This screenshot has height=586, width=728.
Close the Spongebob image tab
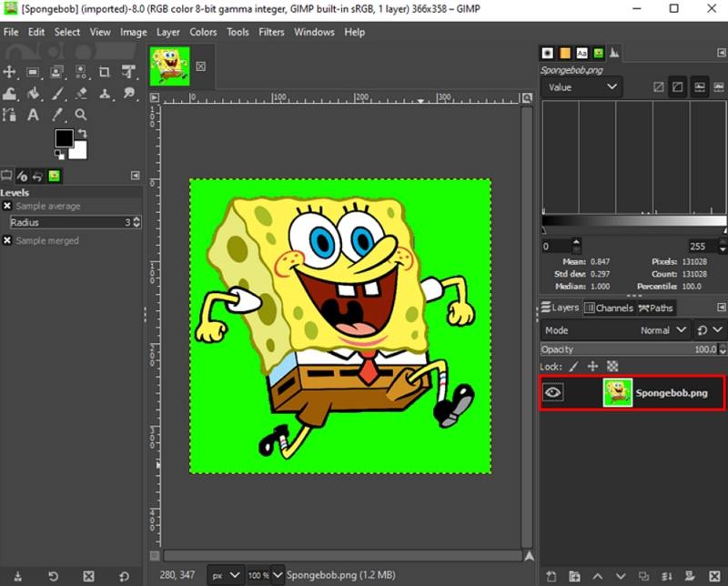[x=200, y=66]
